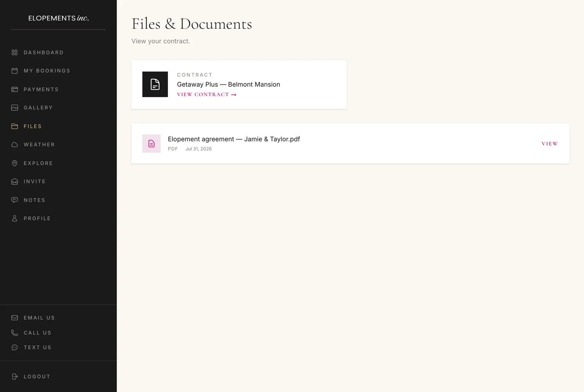Viewport: 584px width, 392px height.
Task: Go to Profile
Action: point(37,218)
